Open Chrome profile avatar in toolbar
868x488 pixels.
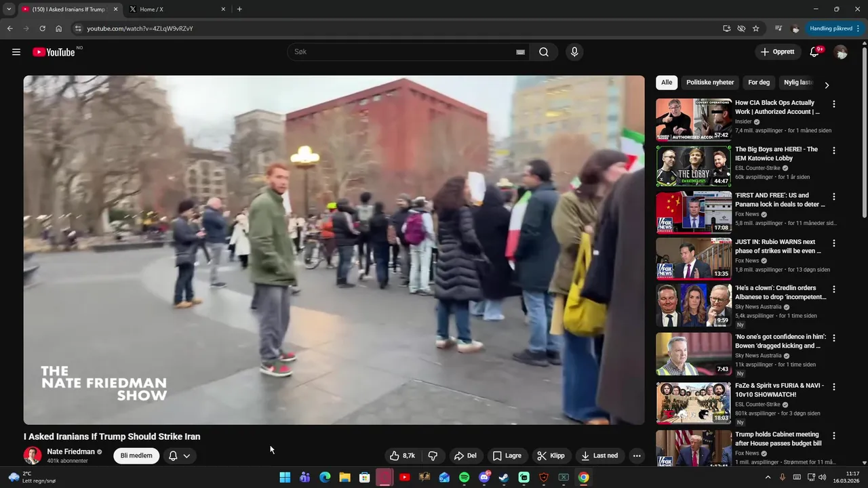795,28
